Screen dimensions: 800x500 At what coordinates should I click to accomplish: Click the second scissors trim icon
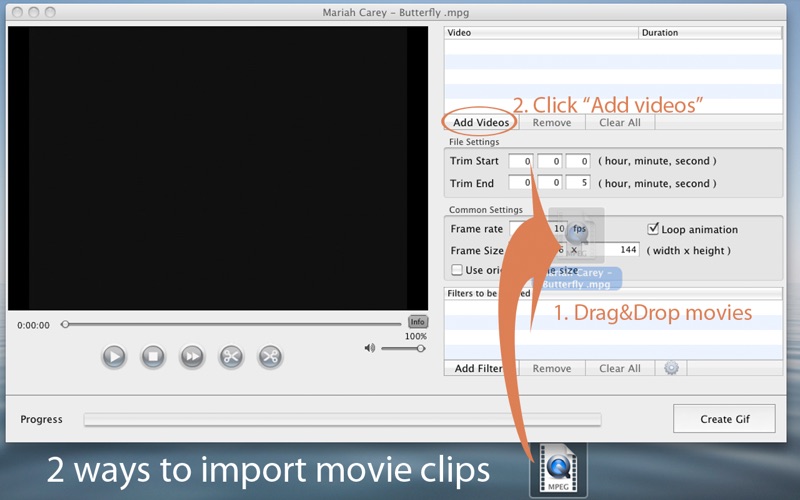(270, 356)
